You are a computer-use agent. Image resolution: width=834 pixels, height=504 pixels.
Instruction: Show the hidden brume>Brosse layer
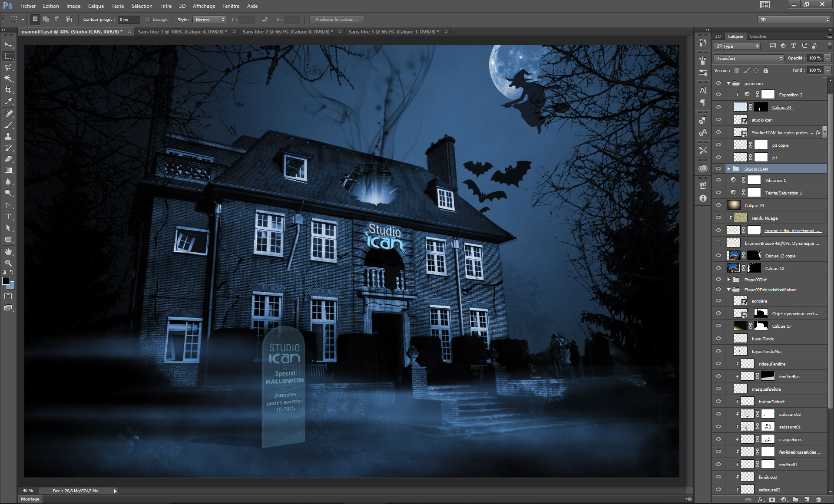point(718,243)
